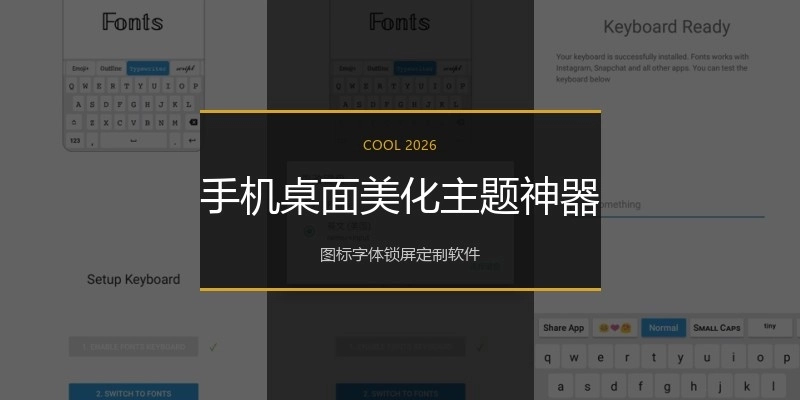The image size is (800, 400).
Task: Select the Typewriter tab on the left keyboard
Action: click(x=148, y=68)
